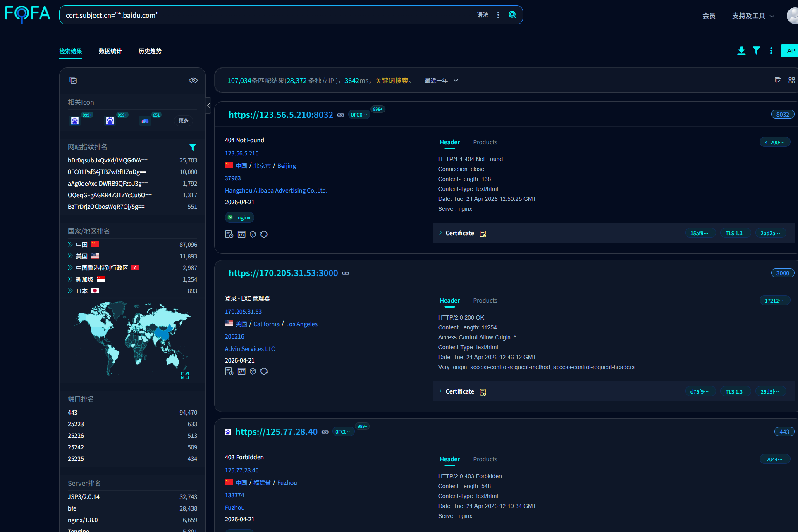Switch to the 检索结果 tab

point(71,51)
